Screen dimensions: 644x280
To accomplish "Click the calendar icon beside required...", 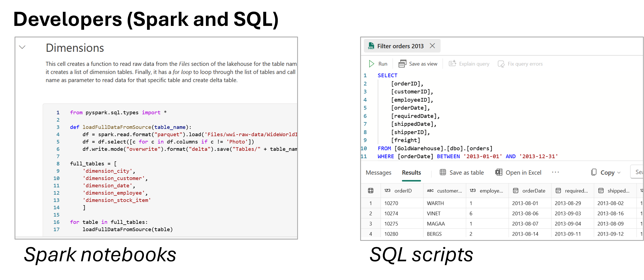I will pyautogui.click(x=558, y=191).
